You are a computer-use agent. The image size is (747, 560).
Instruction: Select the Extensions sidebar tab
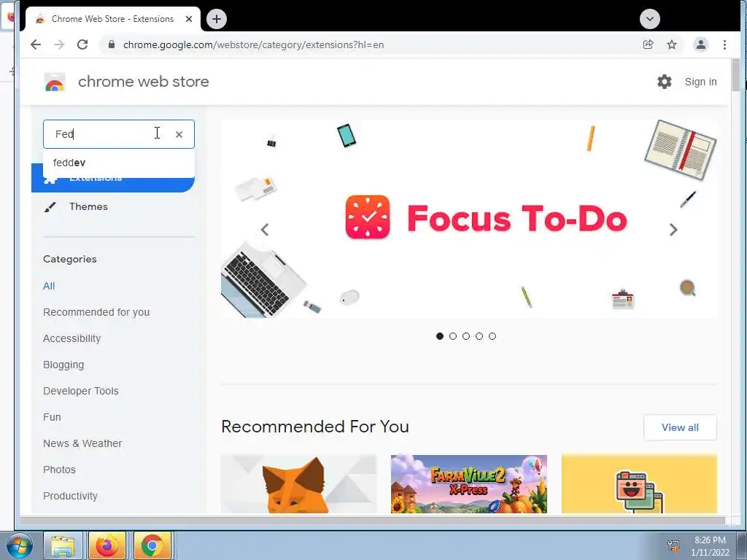113,178
